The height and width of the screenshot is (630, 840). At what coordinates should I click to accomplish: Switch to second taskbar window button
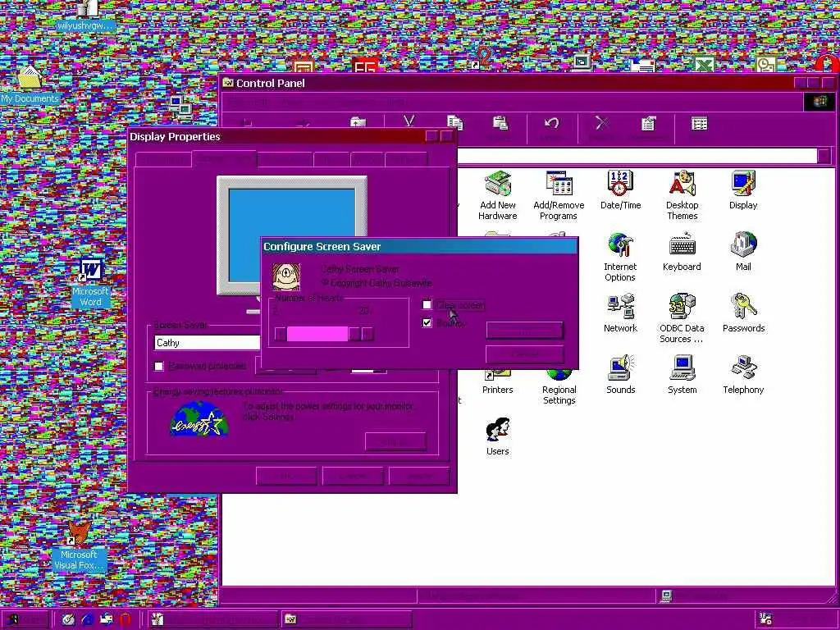click(x=345, y=620)
